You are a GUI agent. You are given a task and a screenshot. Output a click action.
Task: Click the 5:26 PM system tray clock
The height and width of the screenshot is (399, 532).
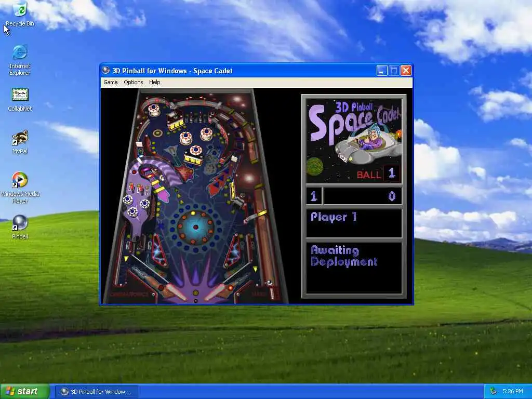point(513,392)
